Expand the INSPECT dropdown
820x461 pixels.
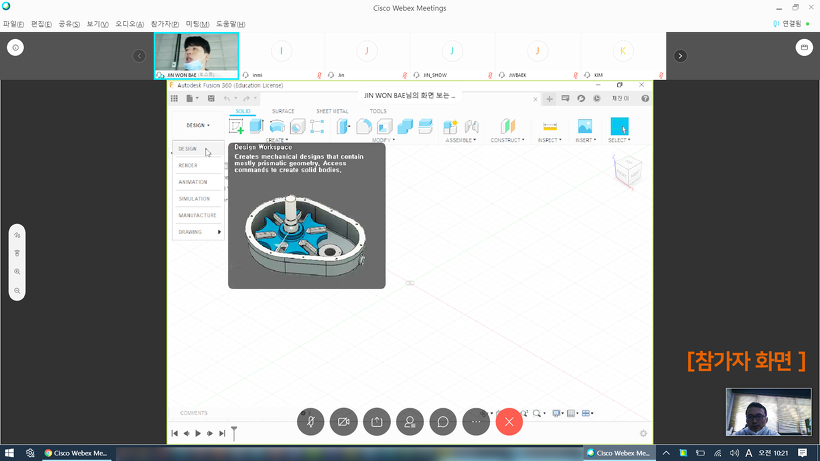[550, 140]
